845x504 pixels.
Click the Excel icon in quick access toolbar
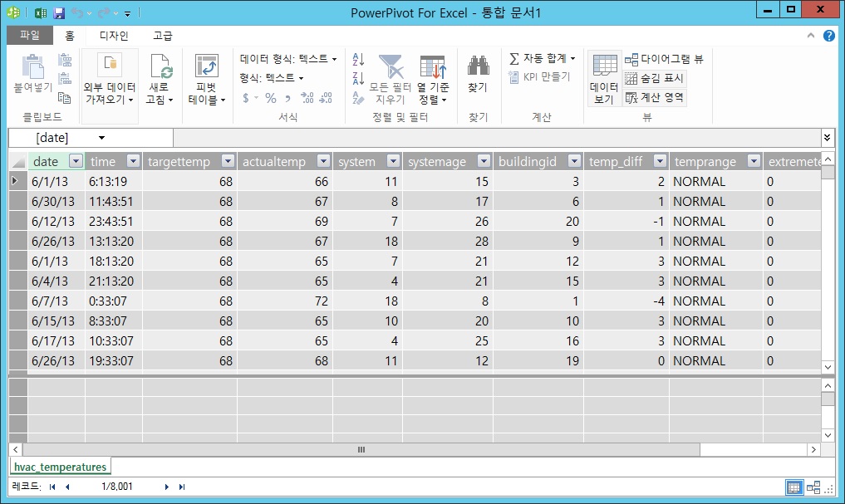pos(41,12)
